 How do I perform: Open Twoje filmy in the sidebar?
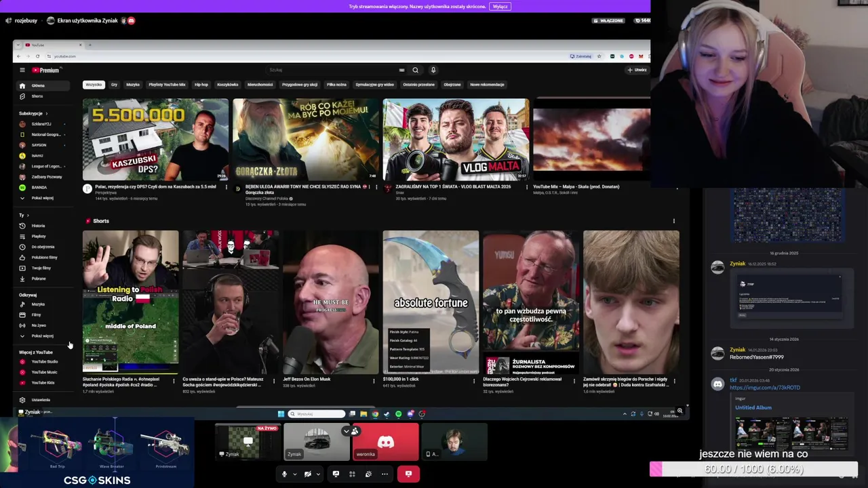(43, 268)
